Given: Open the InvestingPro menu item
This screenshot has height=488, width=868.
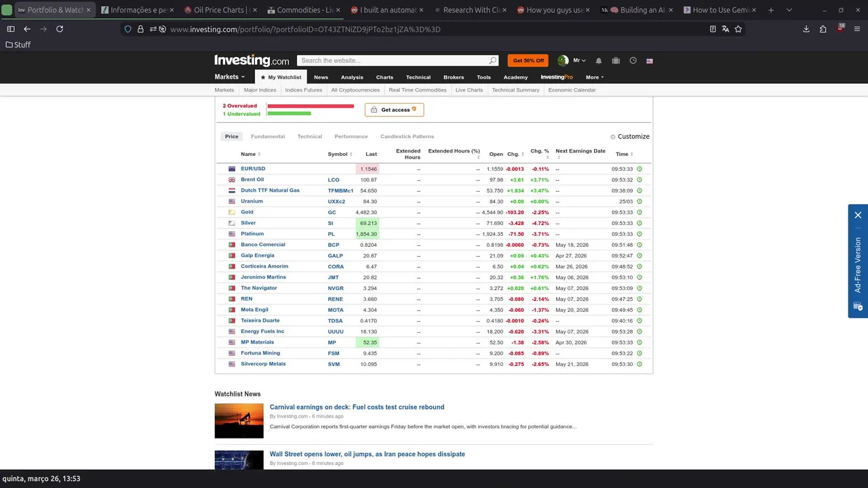Looking at the screenshot, I should [x=557, y=77].
